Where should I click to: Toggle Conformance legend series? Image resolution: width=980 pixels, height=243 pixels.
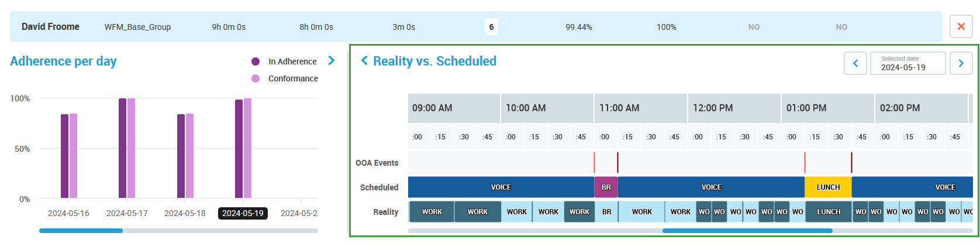click(256, 78)
